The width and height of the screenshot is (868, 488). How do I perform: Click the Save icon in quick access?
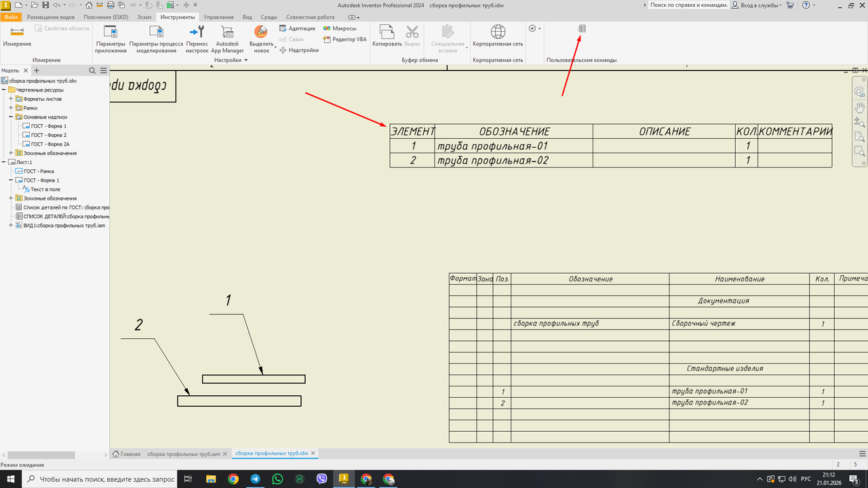pyautogui.click(x=45, y=5)
